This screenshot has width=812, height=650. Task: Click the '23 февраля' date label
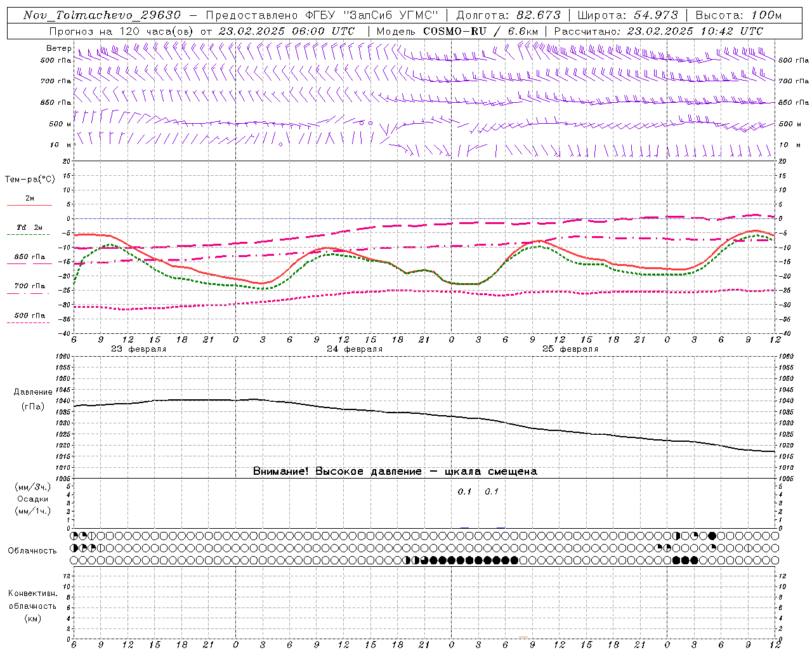click(x=138, y=349)
